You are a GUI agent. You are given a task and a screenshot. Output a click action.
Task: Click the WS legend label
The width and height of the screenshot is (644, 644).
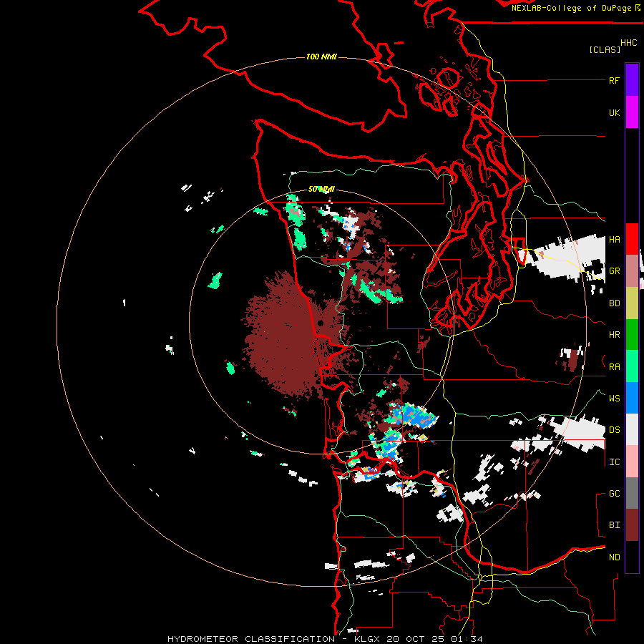(614, 399)
